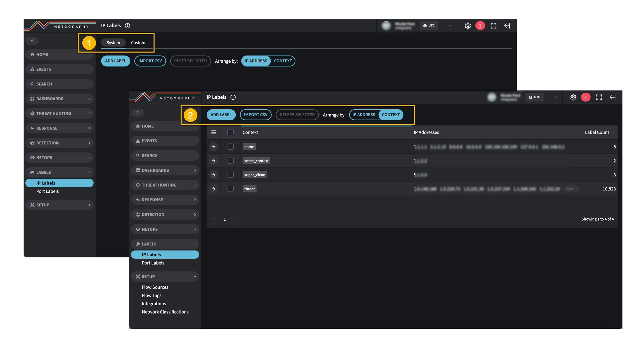Collapse front sidebar with double-chevron icon
Viewport: 644px width, 345px height.
(138, 112)
